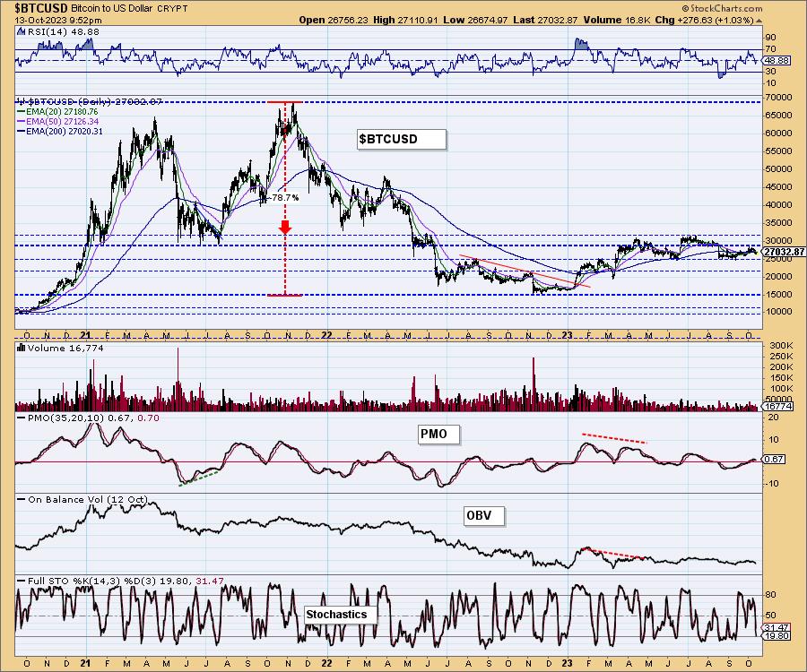807x672 pixels.
Task: Click the 300K volume axis label
Action: (781, 346)
